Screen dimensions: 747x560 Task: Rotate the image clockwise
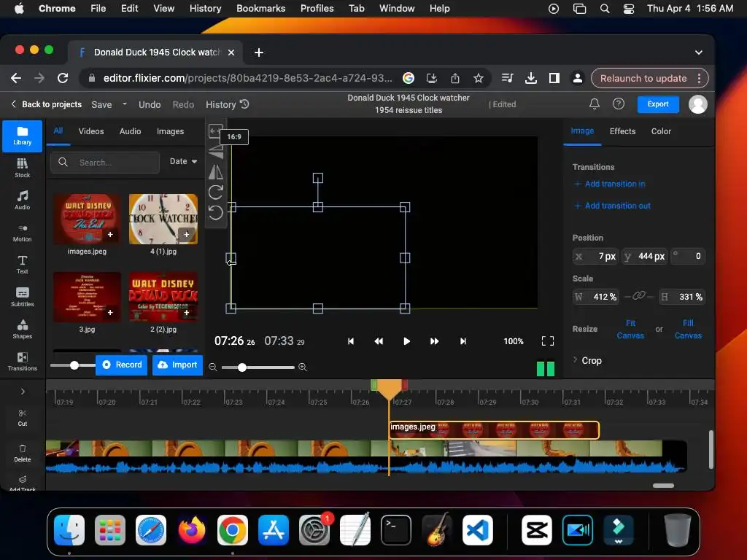(x=216, y=192)
